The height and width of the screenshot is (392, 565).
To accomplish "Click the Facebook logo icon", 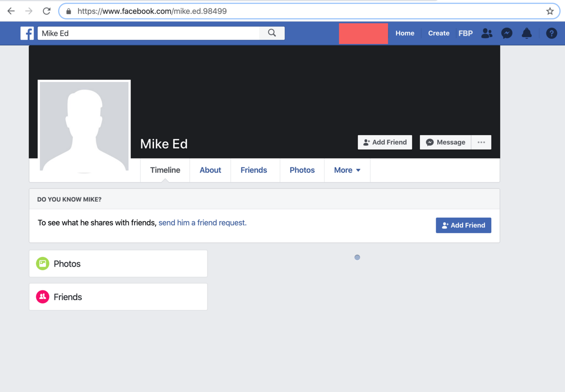I will click(x=27, y=33).
